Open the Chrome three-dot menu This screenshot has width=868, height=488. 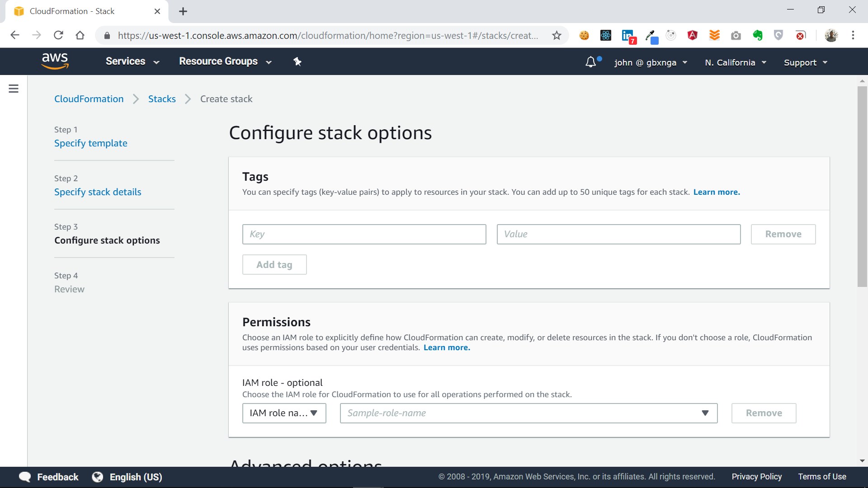point(853,35)
